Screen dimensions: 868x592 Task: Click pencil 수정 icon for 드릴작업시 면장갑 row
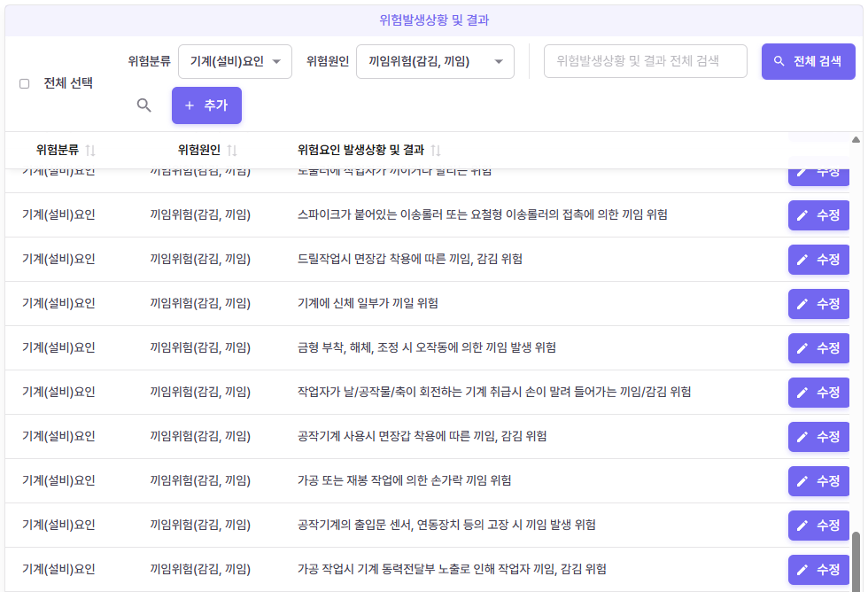pyautogui.click(x=802, y=260)
